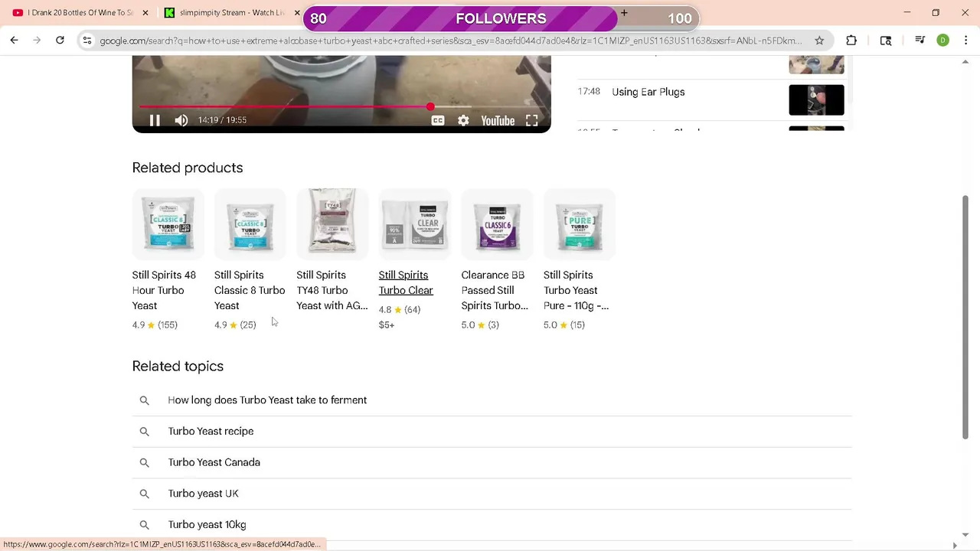
Task: Open Chrome profile avatar D
Action: pos(943,41)
